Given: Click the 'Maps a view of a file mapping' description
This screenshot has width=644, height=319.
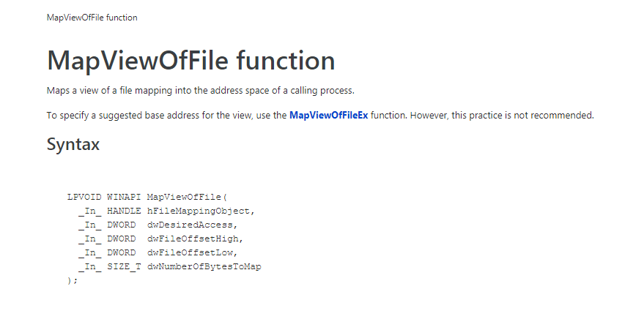Looking at the screenshot, I should pyautogui.click(x=200, y=91).
